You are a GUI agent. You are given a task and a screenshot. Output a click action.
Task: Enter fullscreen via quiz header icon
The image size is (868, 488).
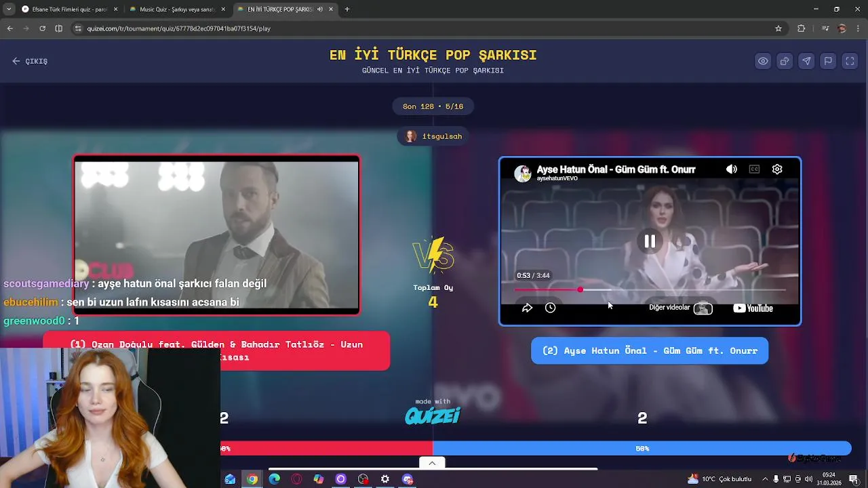[x=850, y=61]
